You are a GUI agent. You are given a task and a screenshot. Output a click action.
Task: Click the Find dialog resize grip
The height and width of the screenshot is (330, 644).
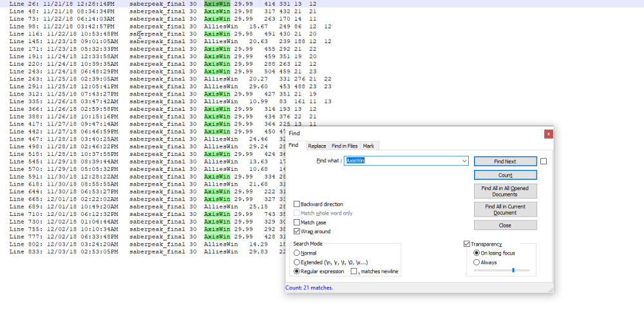(551, 290)
